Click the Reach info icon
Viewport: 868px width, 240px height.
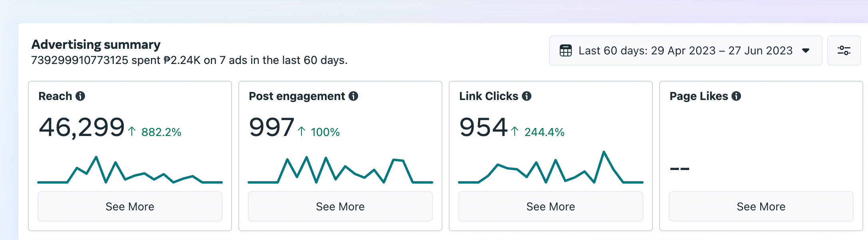click(x=80, y=96)
